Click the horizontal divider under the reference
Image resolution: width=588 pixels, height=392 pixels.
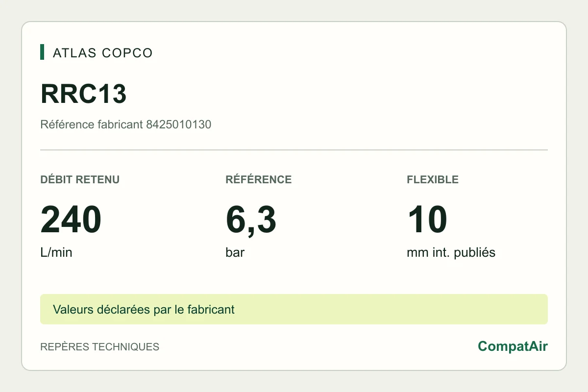pyautogui.click(x=294, y=149)
